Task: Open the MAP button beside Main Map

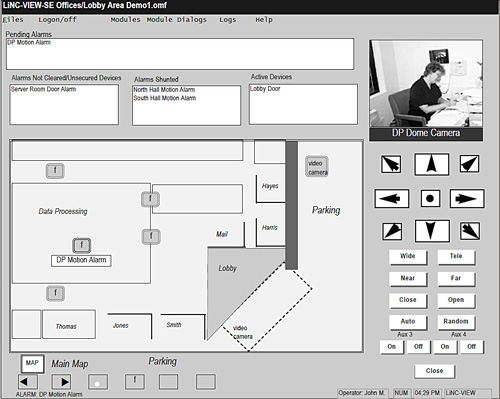Action: 32,363
